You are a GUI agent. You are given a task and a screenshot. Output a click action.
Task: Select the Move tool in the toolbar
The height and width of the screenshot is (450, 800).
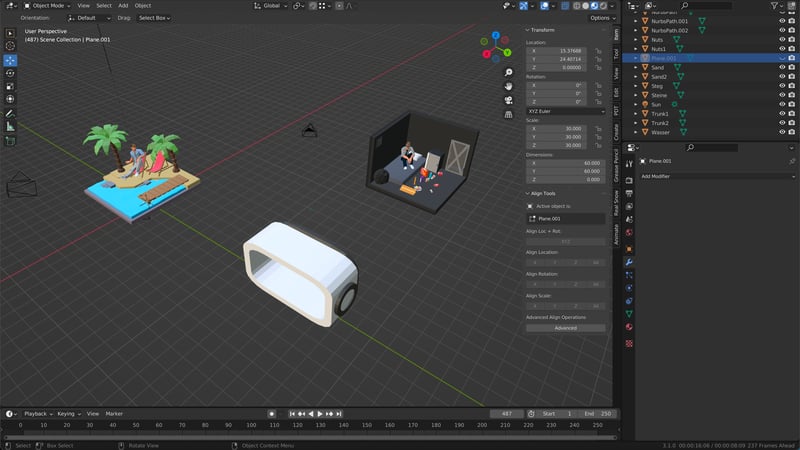point(11,60)
